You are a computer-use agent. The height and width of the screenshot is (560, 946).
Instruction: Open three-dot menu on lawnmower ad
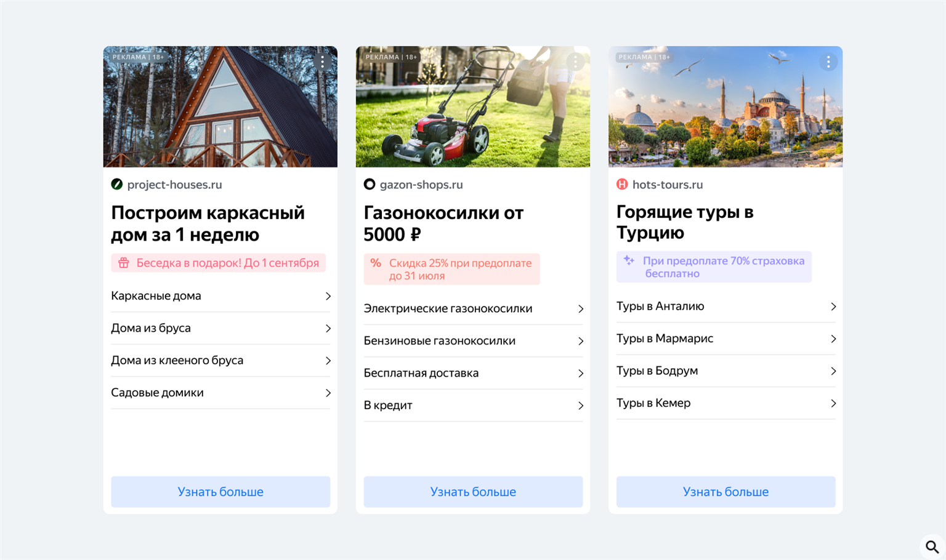point(575,62)
